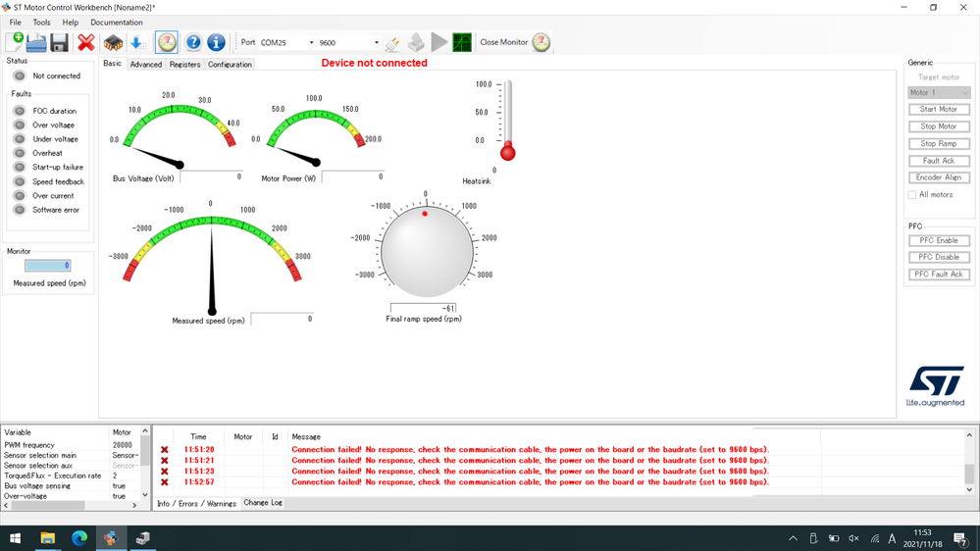Click the Speed feedback fault indicator
Screen dimensions: 980x551
pyautogui.click(x=20, y=181)
